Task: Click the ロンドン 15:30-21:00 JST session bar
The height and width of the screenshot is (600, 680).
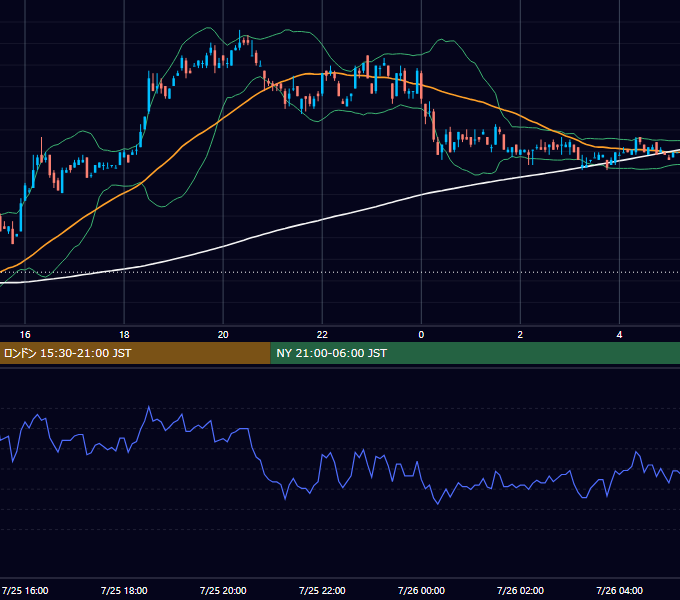Action: 135,353
